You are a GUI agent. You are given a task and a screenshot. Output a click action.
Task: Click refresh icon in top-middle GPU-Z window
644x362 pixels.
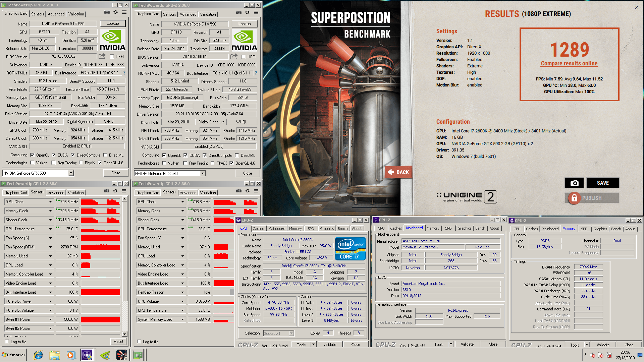pos(247,12)
